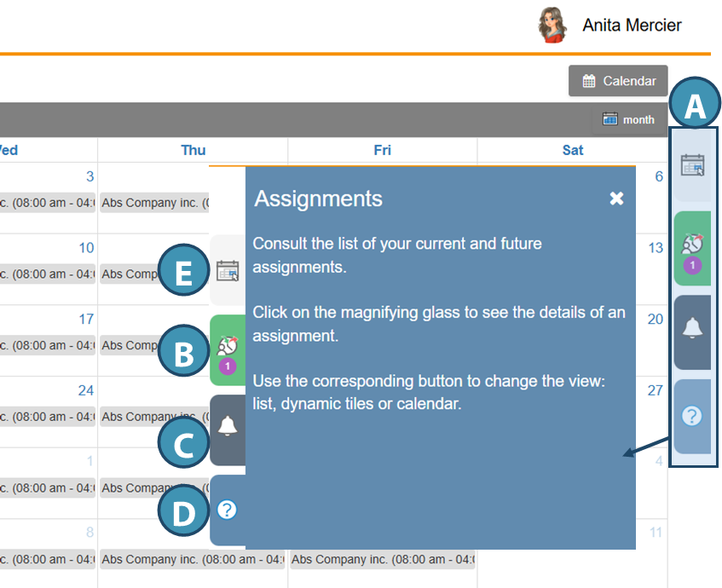This screenshot has height=588, width=722.
Task: Close the Assignments help panel
Action: click(x=616, y=199)
